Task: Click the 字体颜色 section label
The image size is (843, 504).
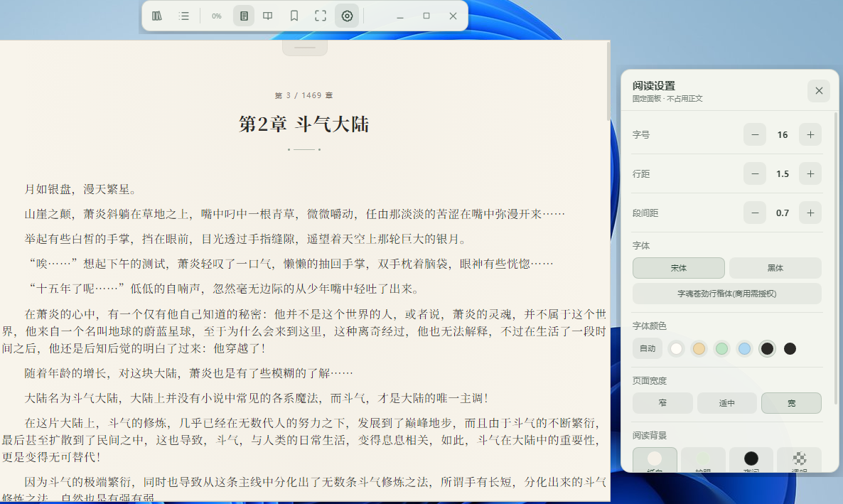Action: (650, 326)
